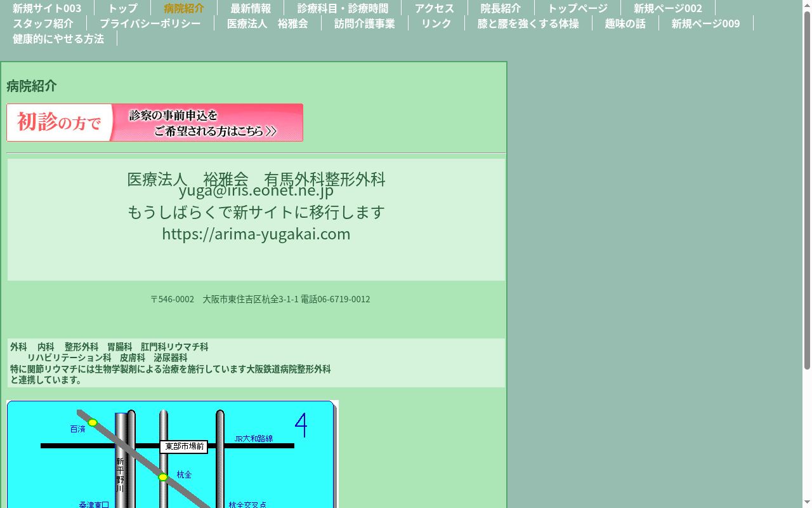Click the 東部市場前 station label on map
The height and width of the screenshot is (508, 812).
pyautogui.click(x=184, y=447)
